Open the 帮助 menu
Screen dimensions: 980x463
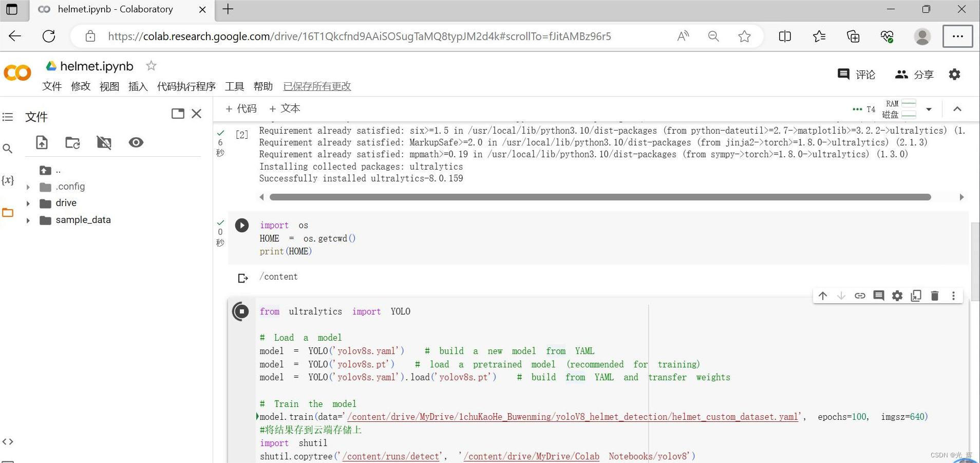click(263, 86)
